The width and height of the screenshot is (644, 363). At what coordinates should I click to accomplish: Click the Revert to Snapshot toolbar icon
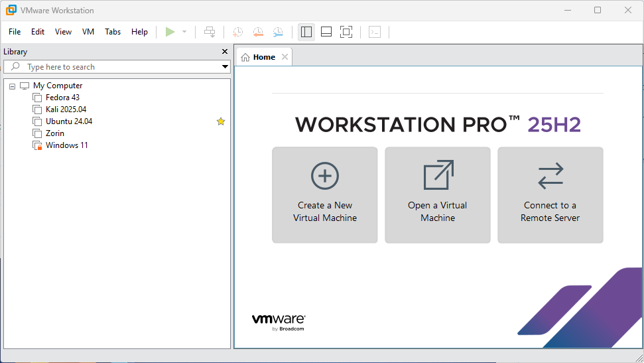point(258,32)
